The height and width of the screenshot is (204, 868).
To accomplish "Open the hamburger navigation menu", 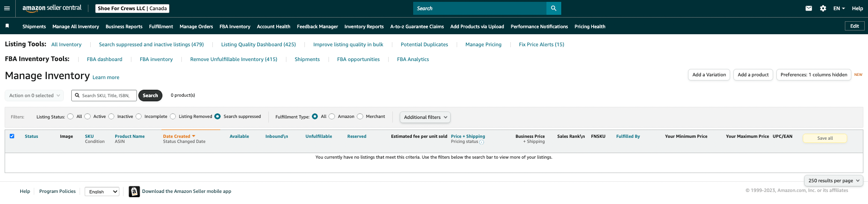I will tap(6, 8).
